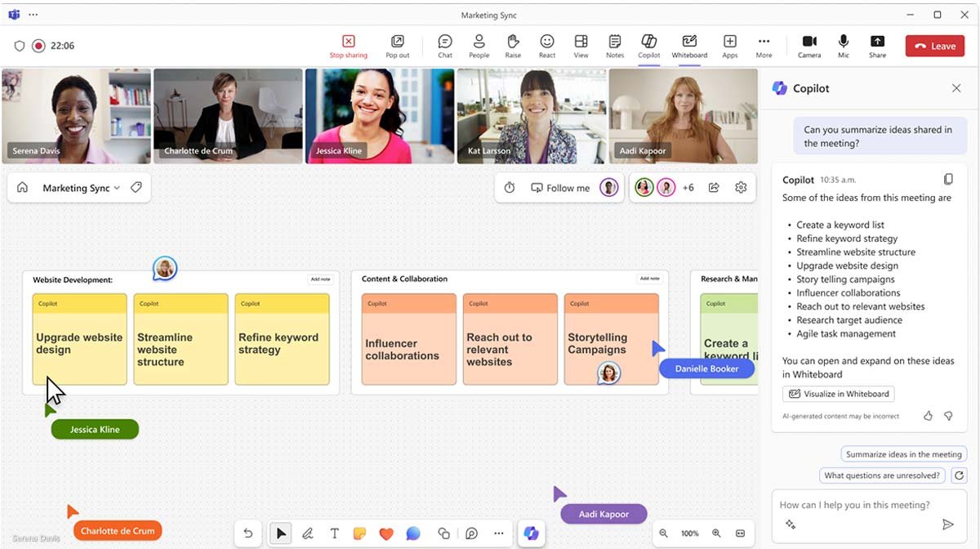Open the shapes tool
Viewport: 980px width, 549px height.
[443, 533]
